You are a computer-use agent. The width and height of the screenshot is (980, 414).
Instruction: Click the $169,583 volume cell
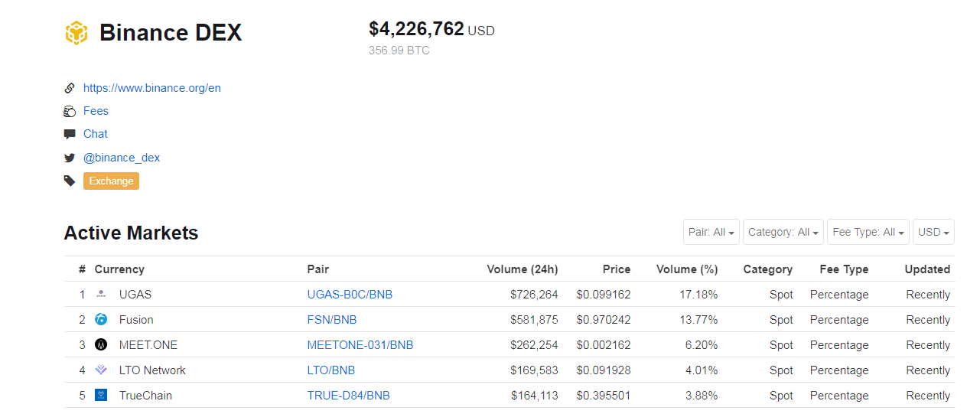coord(534,370)
